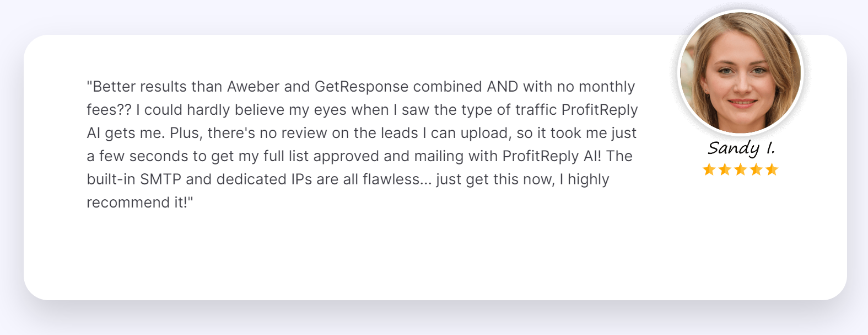
Task: Click Sandy I.'s circular profile photo
Action: (x=740, y=73)
